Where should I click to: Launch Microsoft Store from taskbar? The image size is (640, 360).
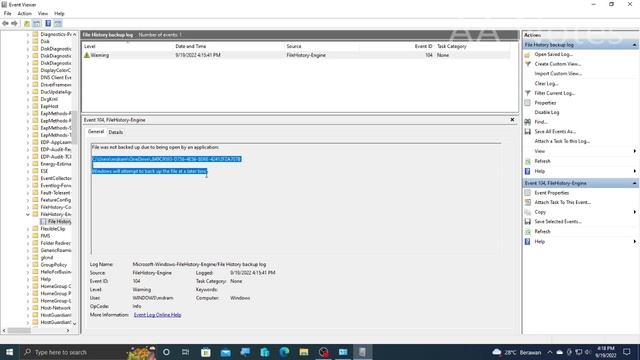pos(206,352)
